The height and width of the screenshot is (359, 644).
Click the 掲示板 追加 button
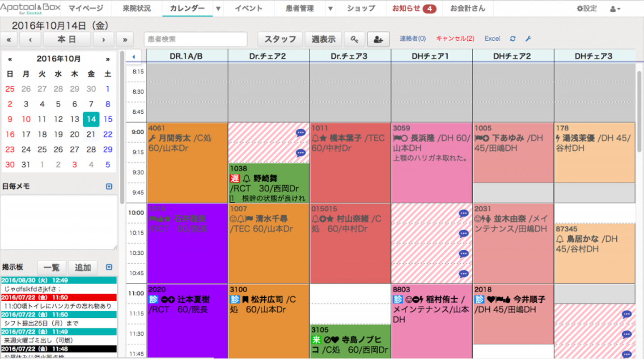[x=83, y=268]
